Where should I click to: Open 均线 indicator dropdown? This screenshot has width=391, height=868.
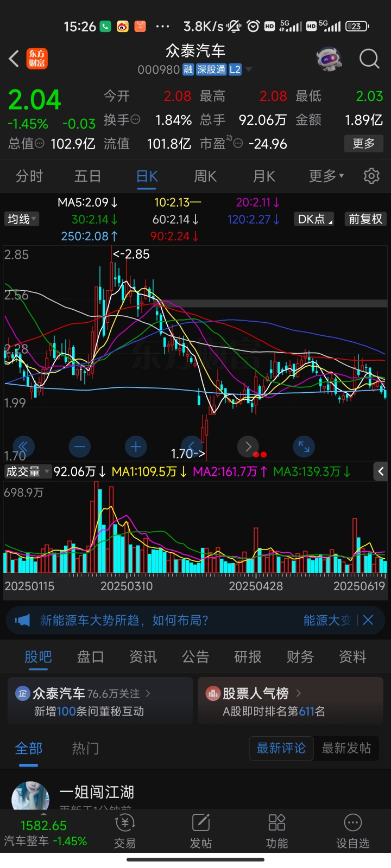(x=22, y=219)
